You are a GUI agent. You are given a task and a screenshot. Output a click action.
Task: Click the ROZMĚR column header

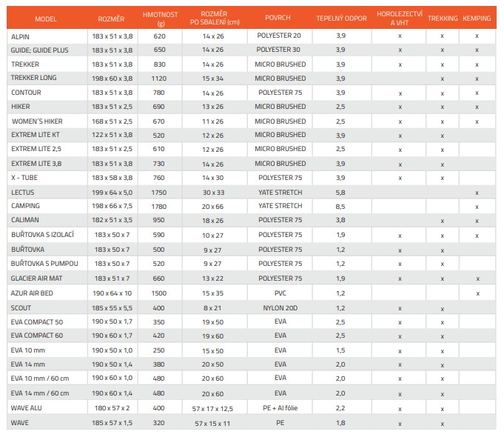point(111,19)
